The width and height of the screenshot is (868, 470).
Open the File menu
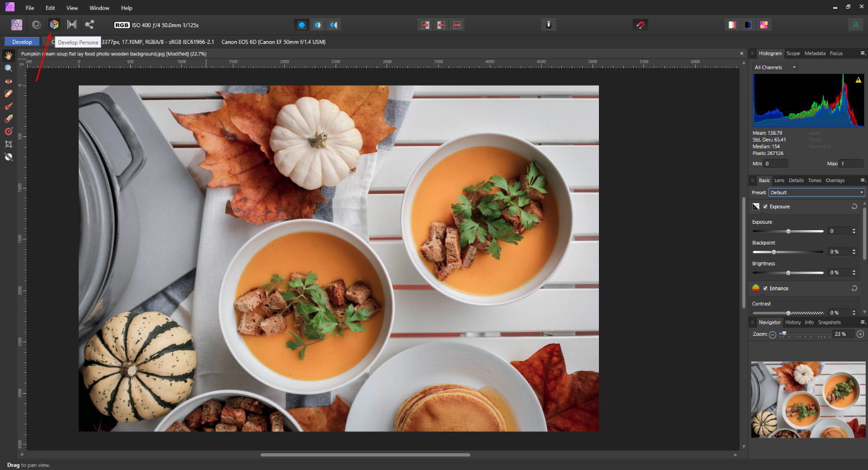coord(30,8)
